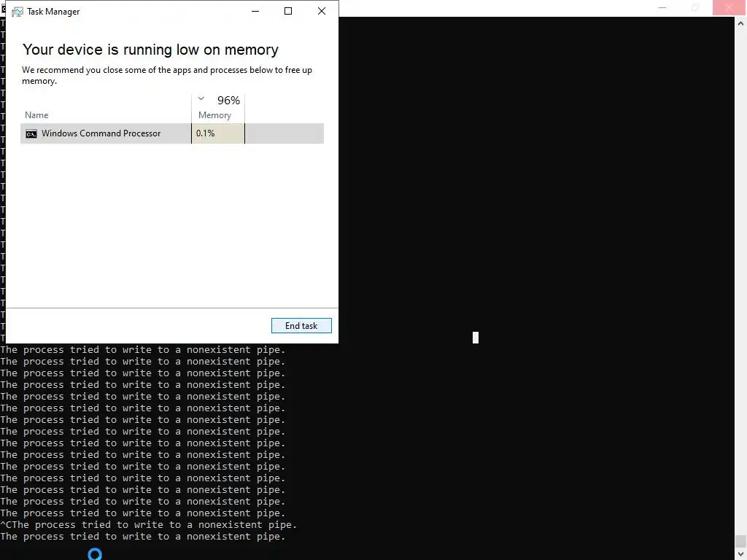Click the 96% total memory indicator
This screenshot has width=747, height=560.
tap(228, 101)
